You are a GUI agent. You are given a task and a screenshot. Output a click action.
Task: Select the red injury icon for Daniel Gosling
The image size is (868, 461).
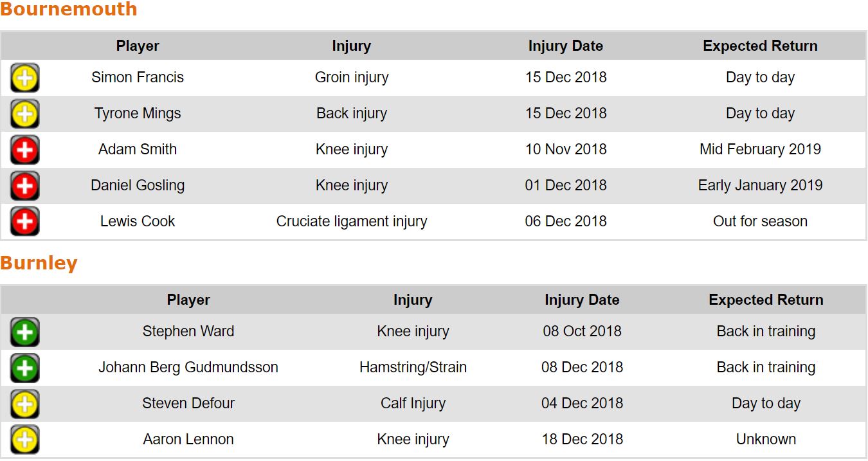(x=24, y=186)
